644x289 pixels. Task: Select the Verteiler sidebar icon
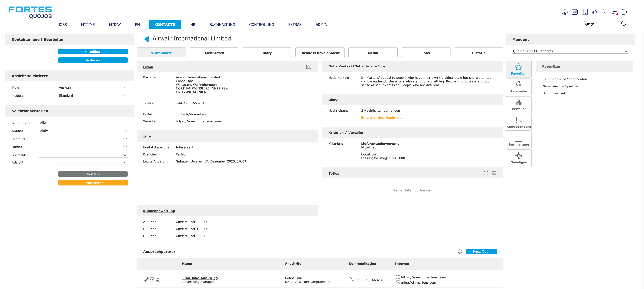518,105
